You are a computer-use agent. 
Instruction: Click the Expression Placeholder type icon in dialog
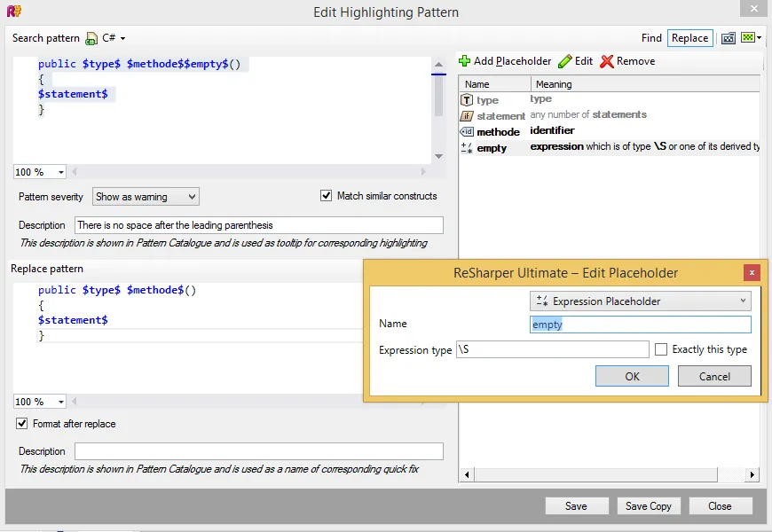[542, 301]
